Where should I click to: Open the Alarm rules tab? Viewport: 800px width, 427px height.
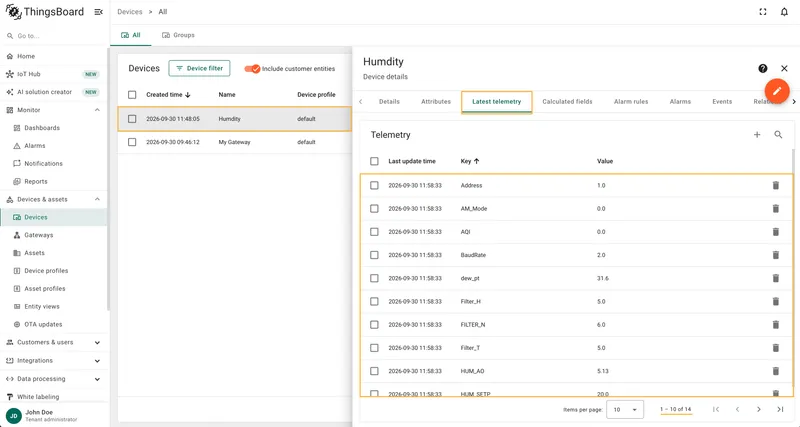point(631,102)
